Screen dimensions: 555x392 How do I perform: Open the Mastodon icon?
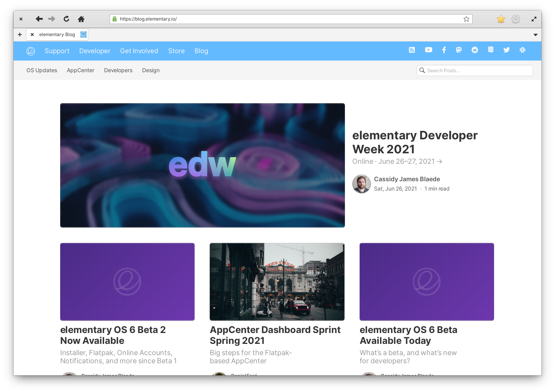pos(459,50)
